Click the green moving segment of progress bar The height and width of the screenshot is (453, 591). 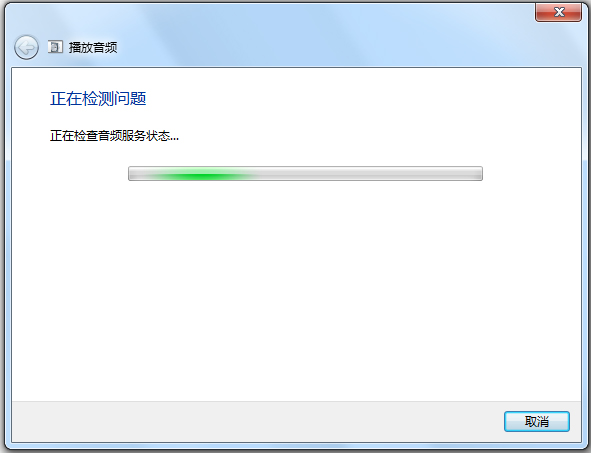click(200, 174)
